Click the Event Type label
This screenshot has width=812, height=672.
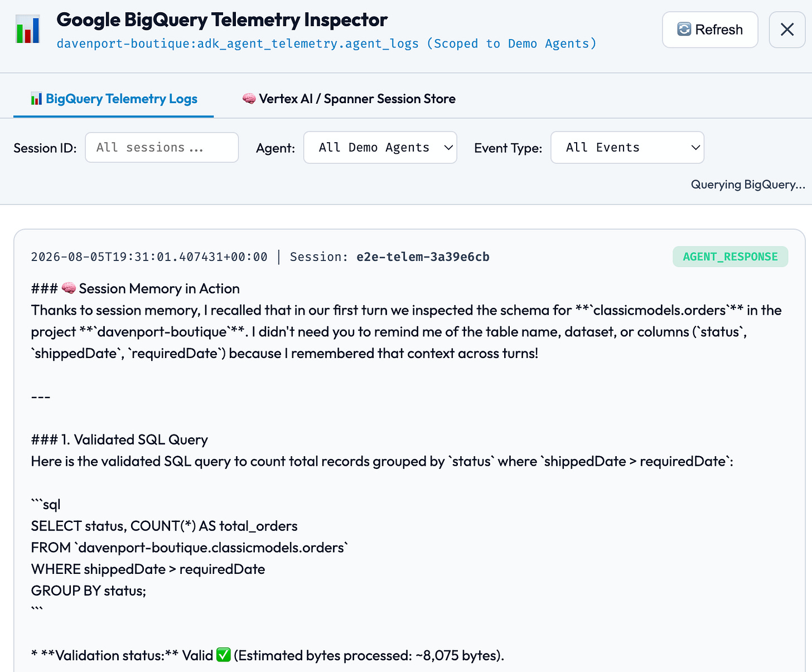tap(508, 148)
